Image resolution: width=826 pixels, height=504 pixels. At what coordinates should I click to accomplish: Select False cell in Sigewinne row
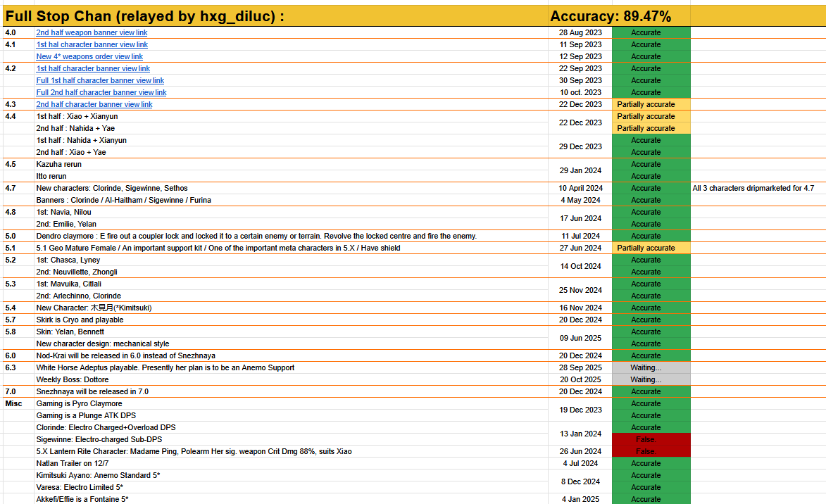[651, 440]
